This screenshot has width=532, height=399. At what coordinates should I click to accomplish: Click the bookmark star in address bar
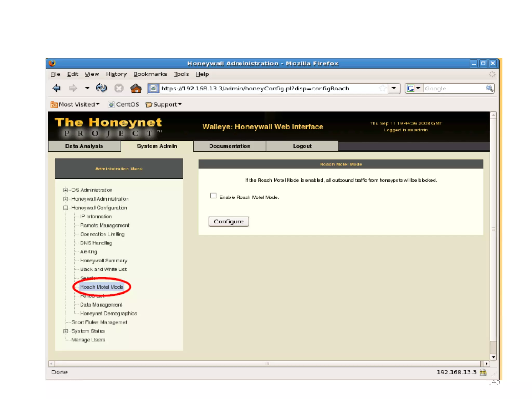(x=382, y=88)
